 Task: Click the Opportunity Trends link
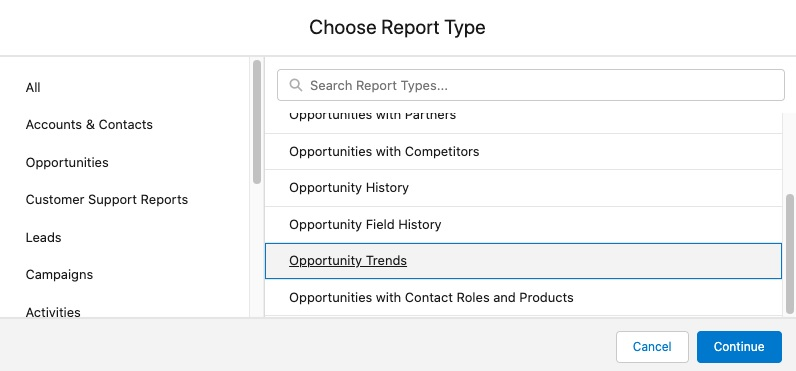348,261
